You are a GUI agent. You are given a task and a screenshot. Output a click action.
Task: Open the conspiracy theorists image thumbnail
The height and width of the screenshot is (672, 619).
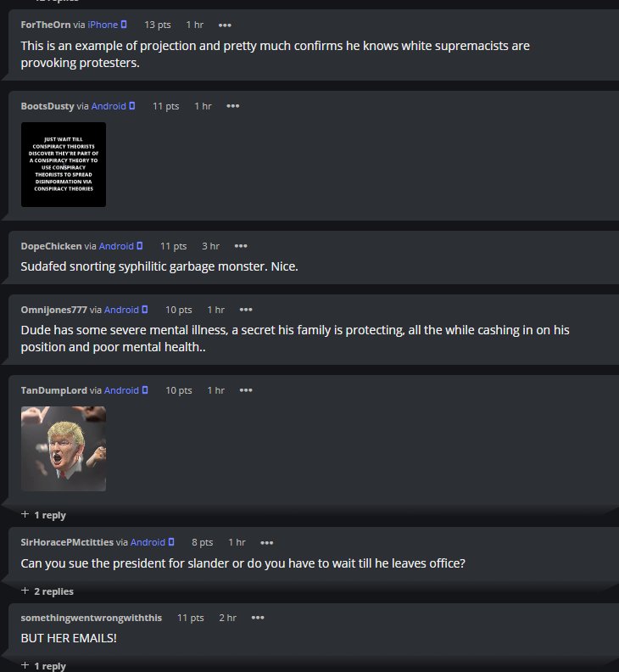[x=64, y=165]
